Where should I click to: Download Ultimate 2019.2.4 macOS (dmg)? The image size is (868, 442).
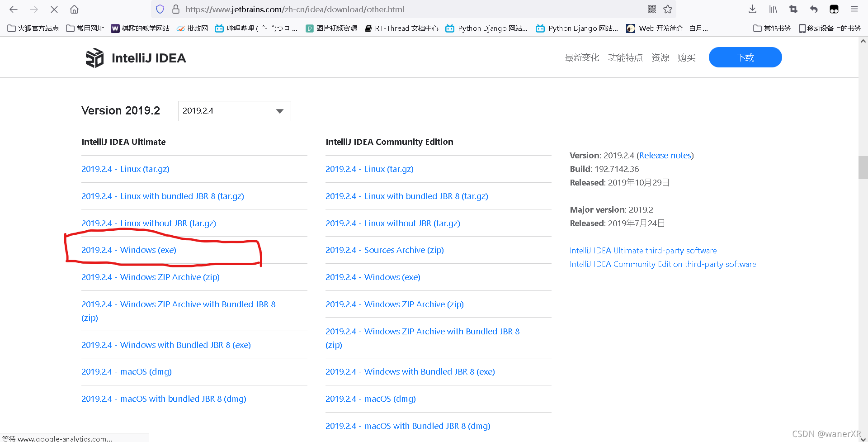coord(127,371)
